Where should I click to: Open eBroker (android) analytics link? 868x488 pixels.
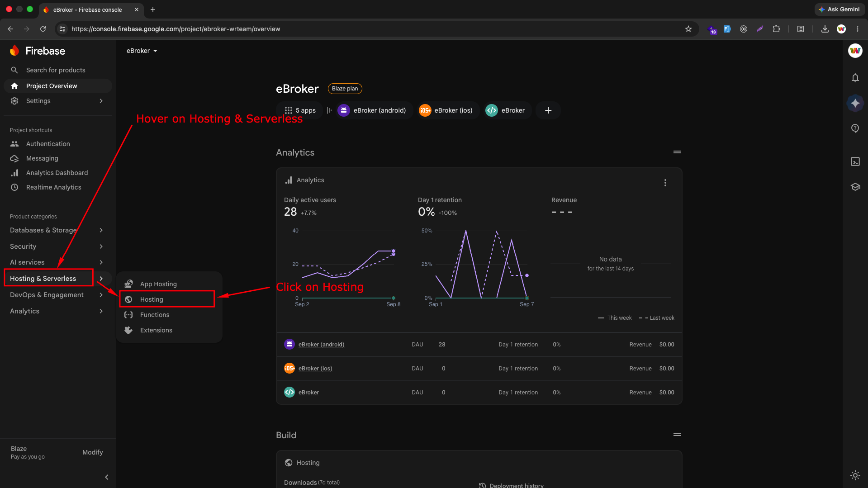pos(321,345)
